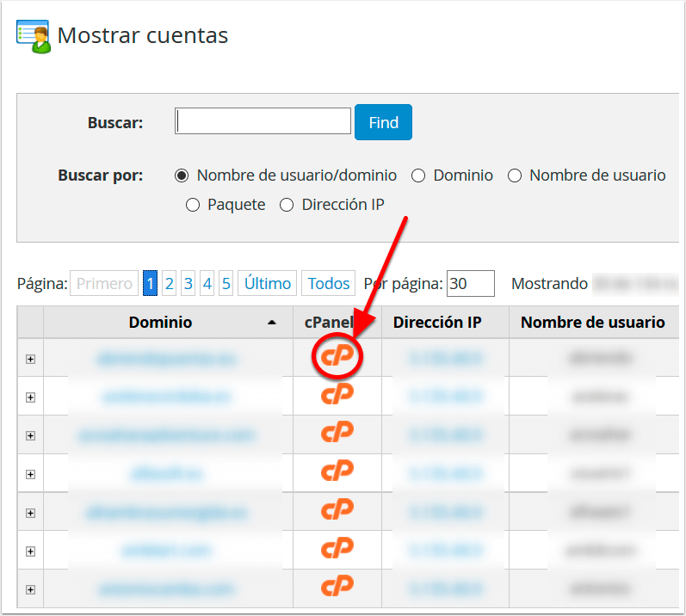This screenshot has width=686, height=616.
Task: Open page 4 of accounts list
Action: [207, 283]
